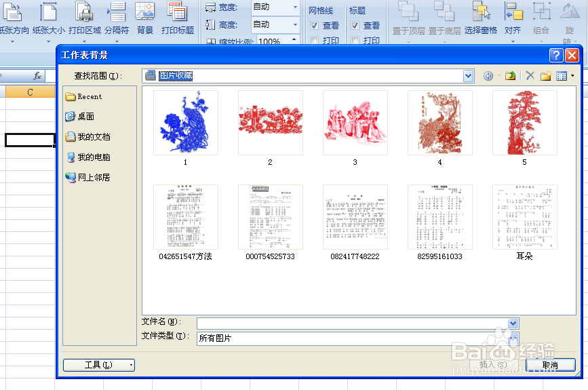
Task: Go to Desktop (桌面) in sidebar
Action: pyautogui.click(x=79, y=117)
